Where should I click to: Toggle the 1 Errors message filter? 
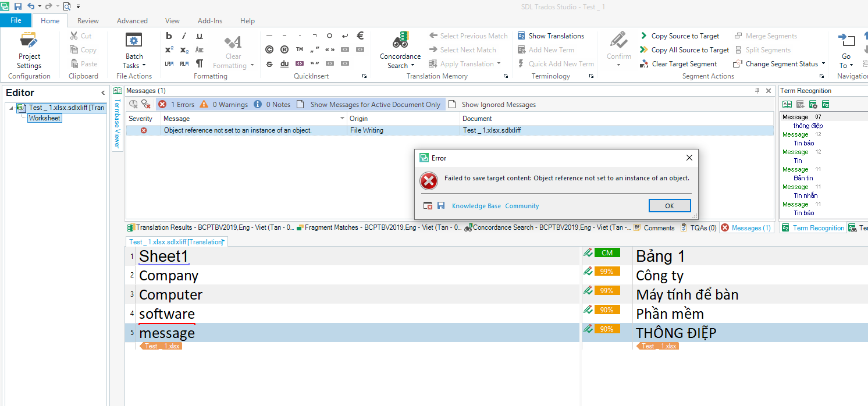pyautogui.click(x=176, y=104)
